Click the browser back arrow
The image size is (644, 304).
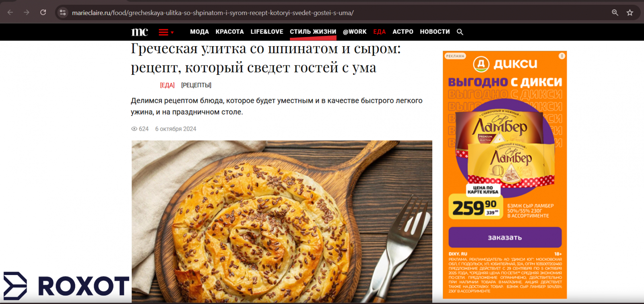(10, 12)
